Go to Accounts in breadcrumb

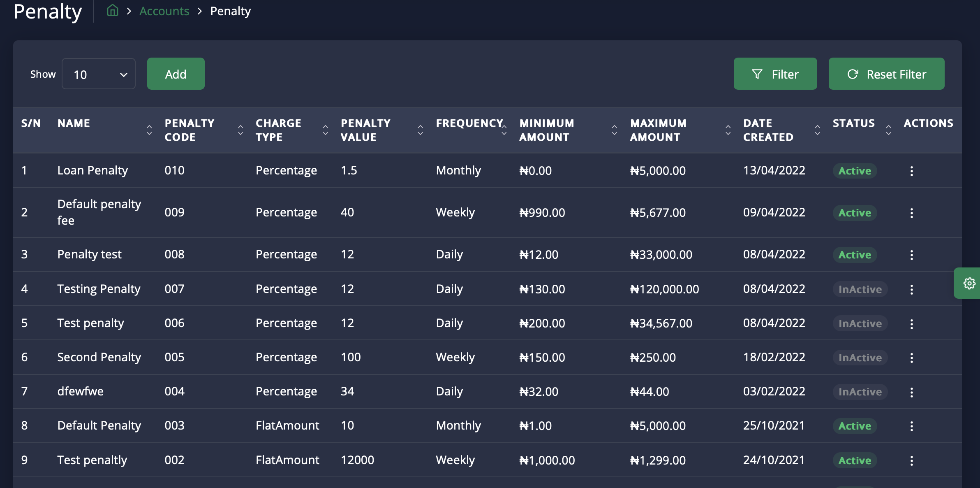[x=164, y=11]
